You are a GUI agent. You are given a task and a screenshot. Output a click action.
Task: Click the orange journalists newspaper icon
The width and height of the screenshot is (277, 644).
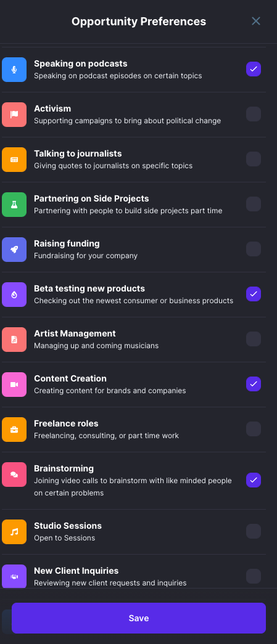tap(14, 160)
